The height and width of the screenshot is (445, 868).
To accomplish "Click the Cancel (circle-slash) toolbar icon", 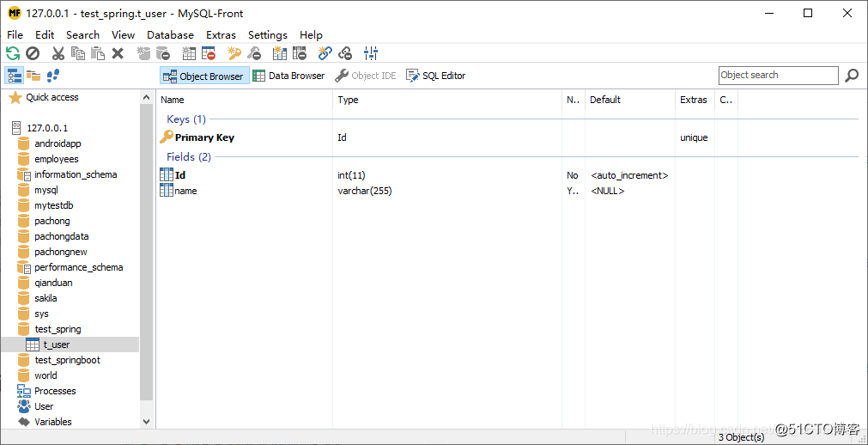I will pos(33,53).
